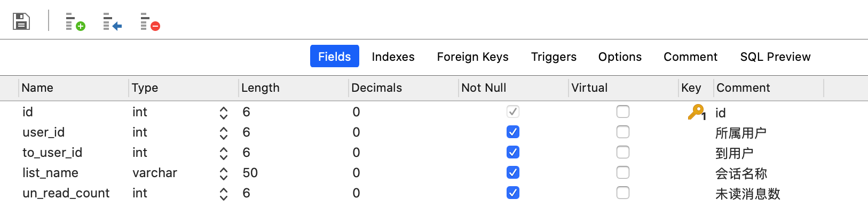Viewport: 868px width, 223px height.
Task: Switch to the Indexes tab
Action: (393, 57)
